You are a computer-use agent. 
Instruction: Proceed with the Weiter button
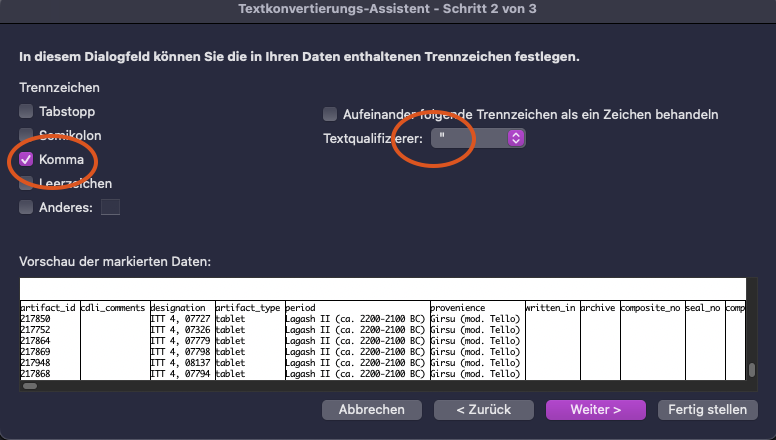(596, 410)
